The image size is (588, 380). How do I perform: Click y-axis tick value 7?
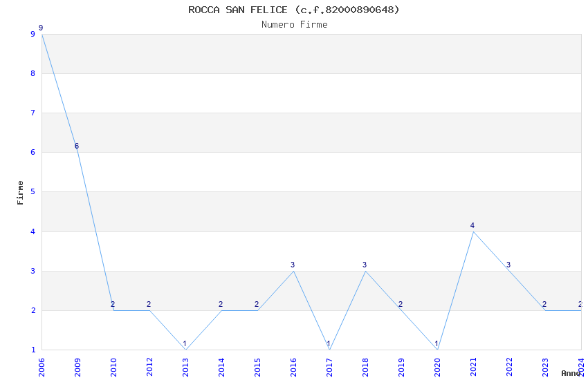click(33, 113)
